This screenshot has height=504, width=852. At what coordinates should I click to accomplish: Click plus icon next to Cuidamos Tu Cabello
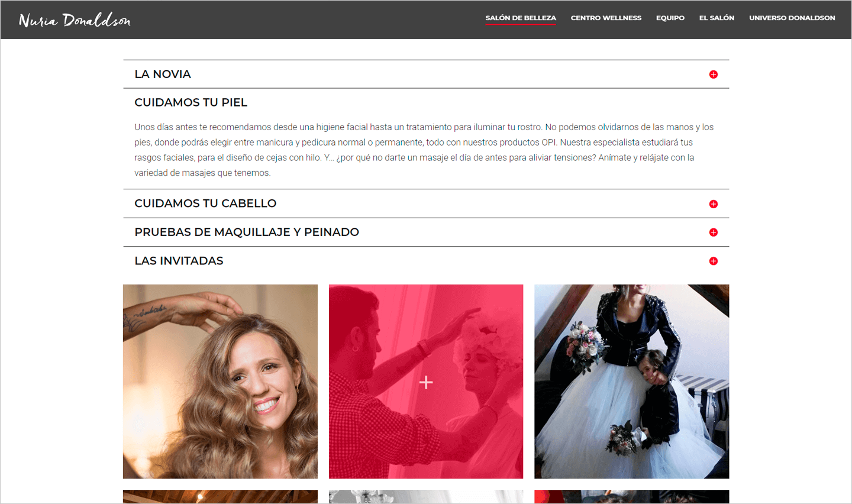pos(713,204)
